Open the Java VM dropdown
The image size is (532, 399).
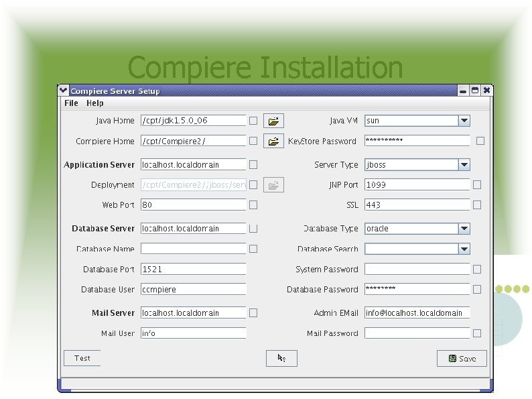(x=464, y=121)
